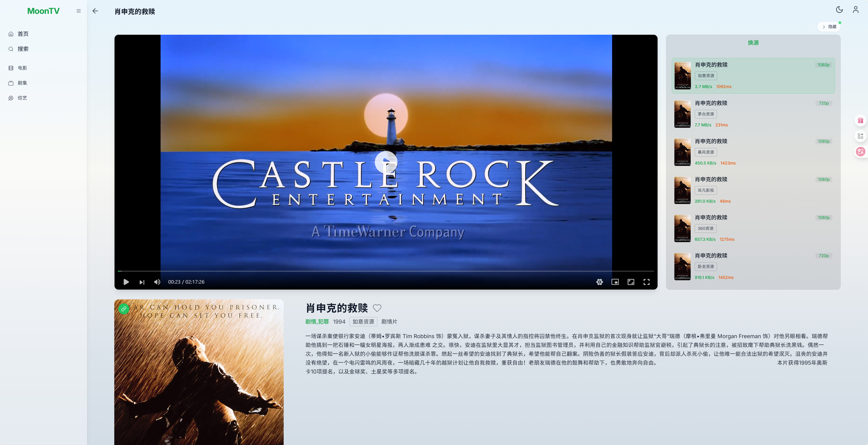The height and width of the screenshot is (445, 868).
Task: Enable picture-in-picture mode
Action: tap(615, 282)
